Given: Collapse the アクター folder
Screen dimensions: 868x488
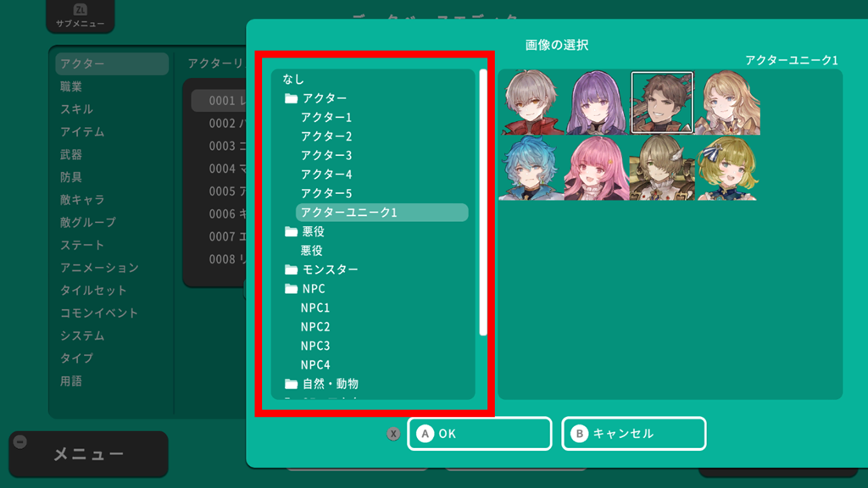Looking at the screenshot, I should (292, 98).
